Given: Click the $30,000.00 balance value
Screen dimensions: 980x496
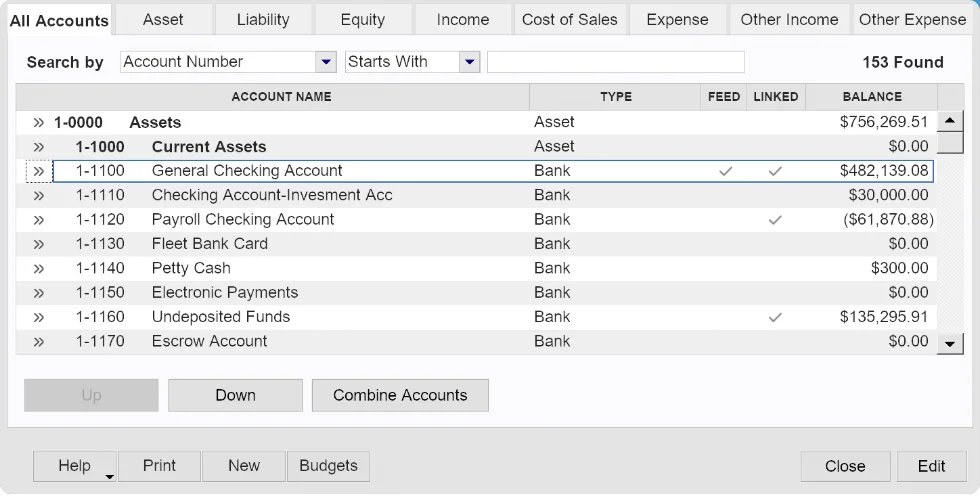Looking at the screenshot, I should tap(888, 196).
